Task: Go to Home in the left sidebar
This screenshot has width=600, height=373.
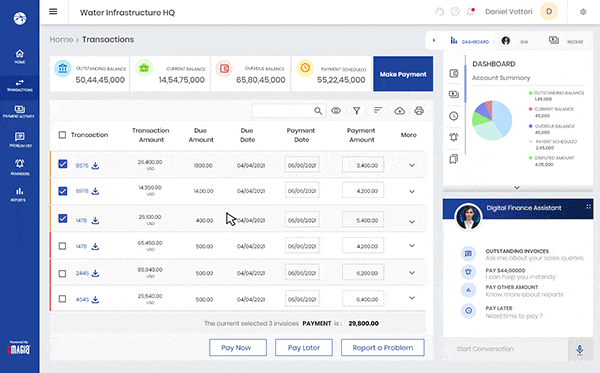Action: 20,56
